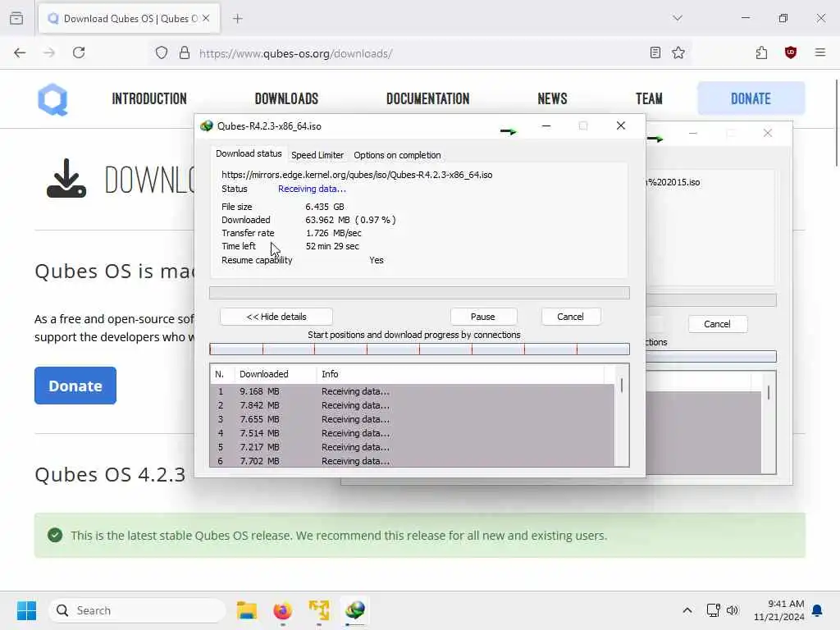
Task: Open the notifications bell icon
Action: (x=817, y=610)
